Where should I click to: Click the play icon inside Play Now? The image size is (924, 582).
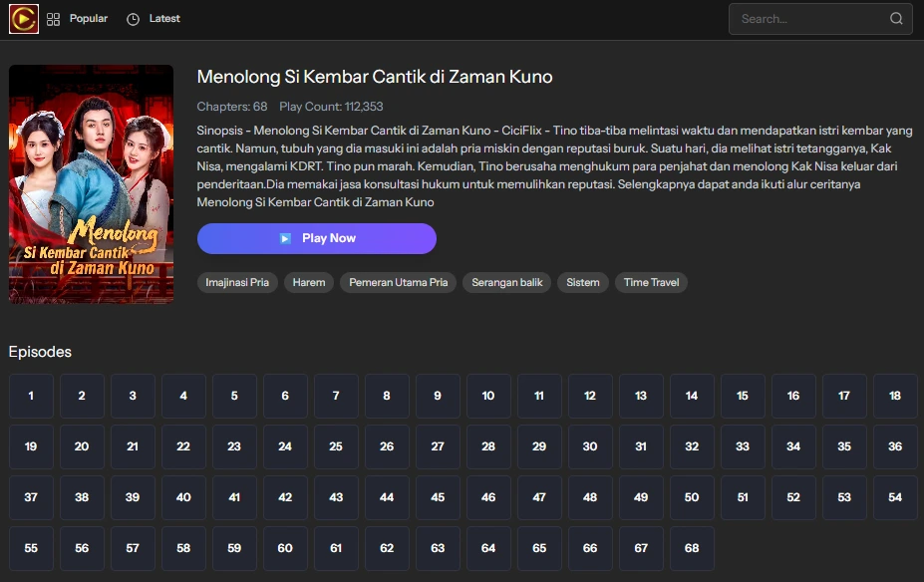(285, 238)
